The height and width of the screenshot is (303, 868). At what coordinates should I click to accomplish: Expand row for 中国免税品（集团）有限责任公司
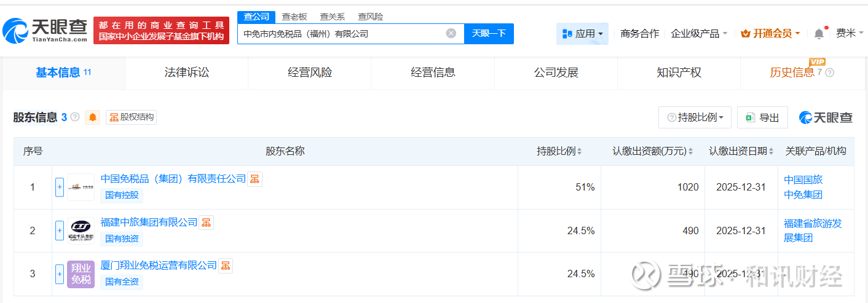click(x=60, y=187)
